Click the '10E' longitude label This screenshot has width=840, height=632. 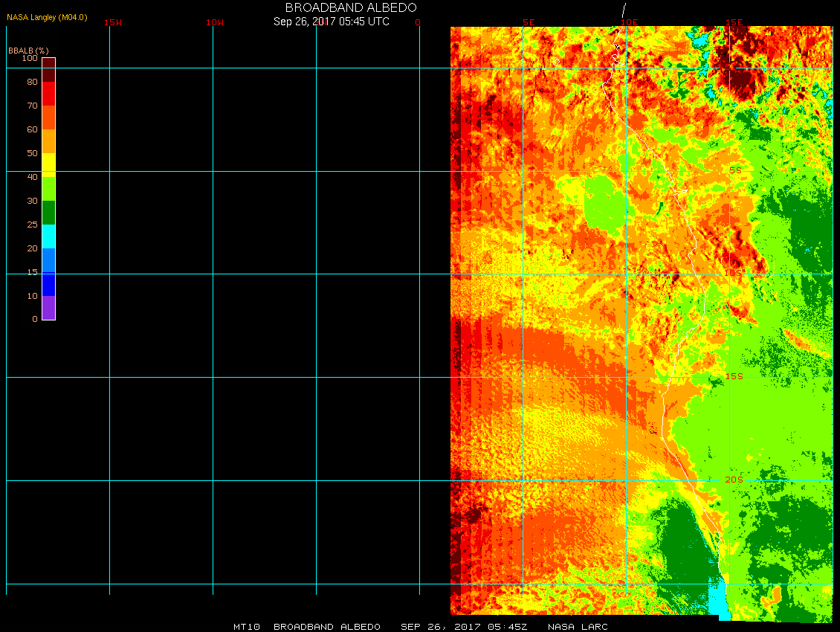point(630,22)
